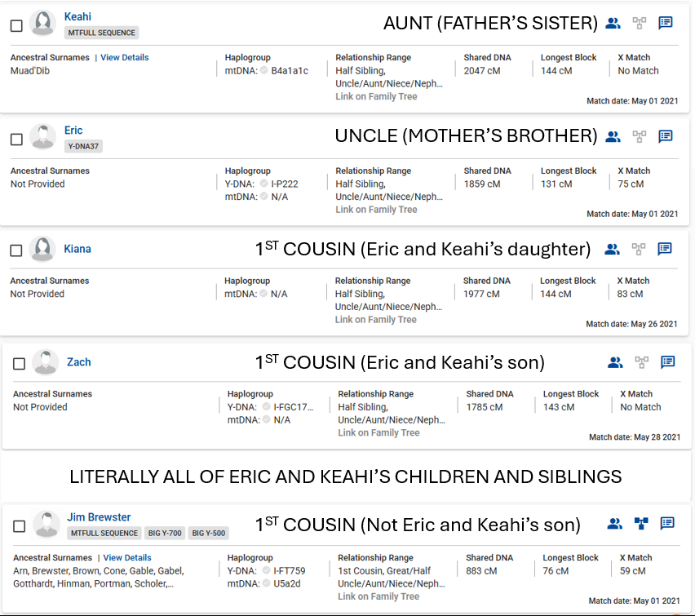Open the family tree icon in Eric's row
This screenshot has height=616, width=695.
(x=639, y=137)
